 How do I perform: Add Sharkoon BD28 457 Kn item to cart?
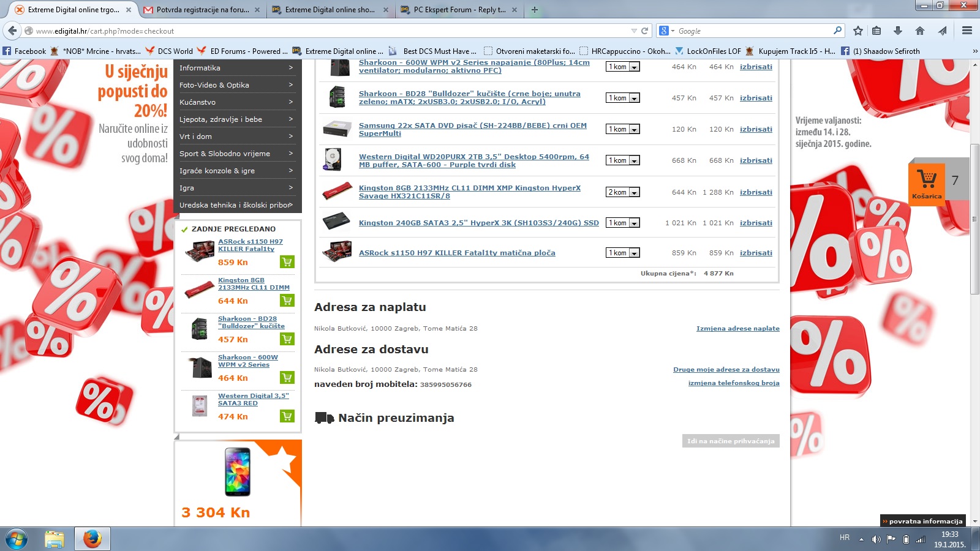point(287,339)
